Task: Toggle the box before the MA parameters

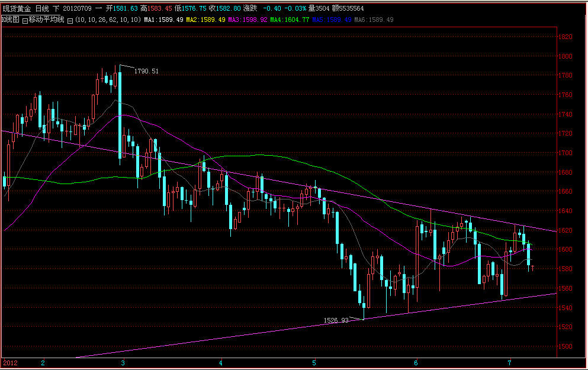Action: tap(70, 21)
